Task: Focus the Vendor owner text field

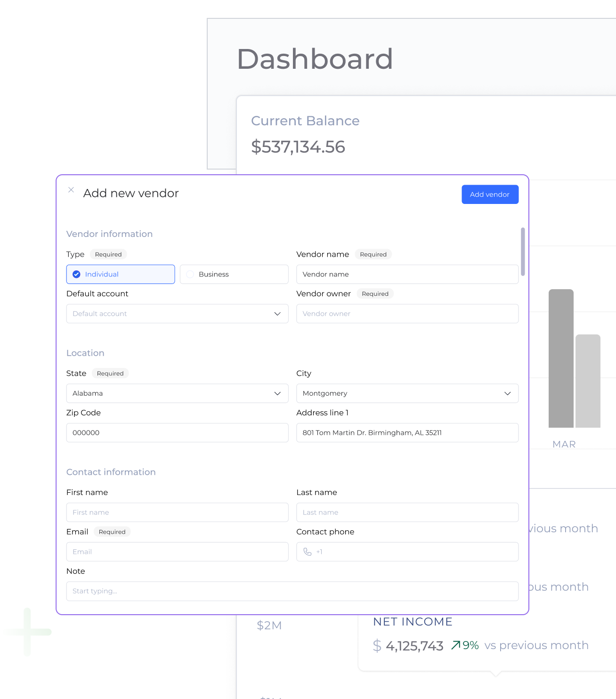Action: click(x=407, y=314)
